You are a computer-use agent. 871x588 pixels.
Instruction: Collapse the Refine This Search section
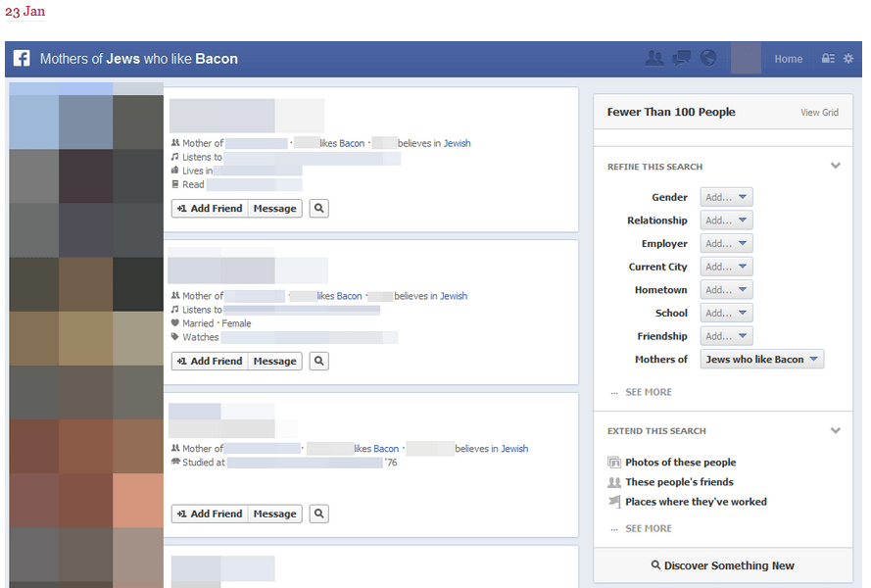836,166
